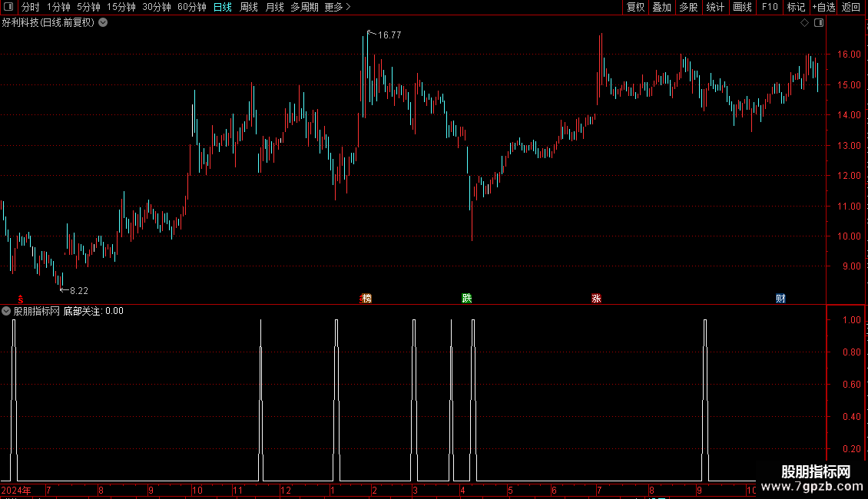Click the green 跌 event marker
This screenshot has width=868, height=499.
pyautogui.click(x=467, y=298)
